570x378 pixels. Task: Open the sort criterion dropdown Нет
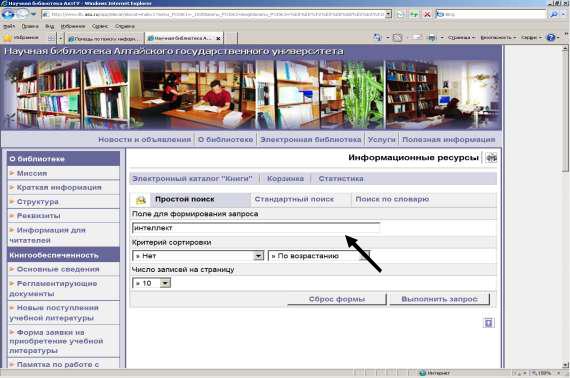(x=198, y=256)
